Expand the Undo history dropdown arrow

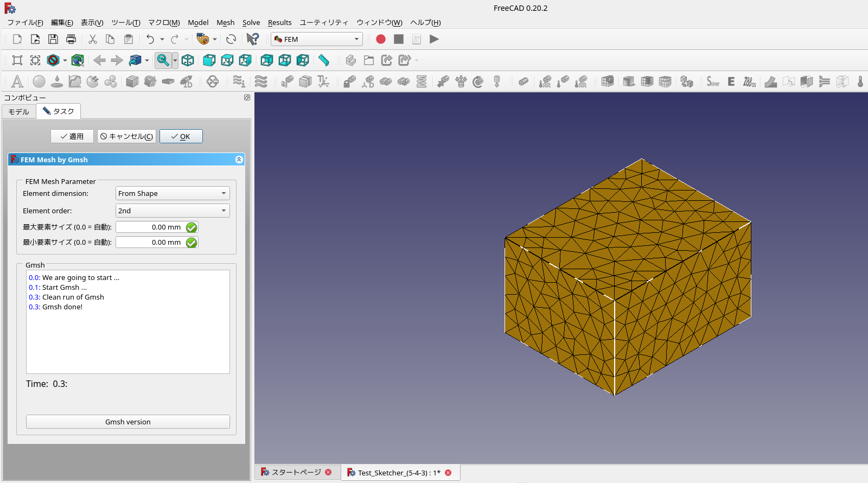162,39
